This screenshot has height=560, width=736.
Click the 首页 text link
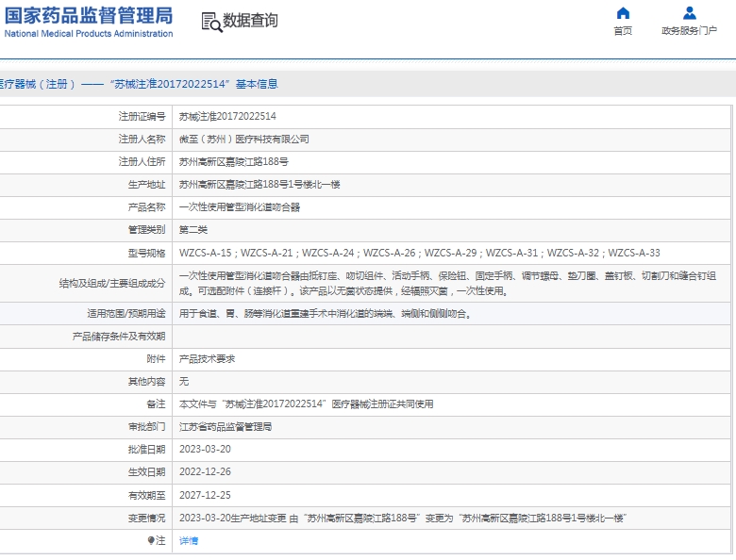tap(623, 31)
